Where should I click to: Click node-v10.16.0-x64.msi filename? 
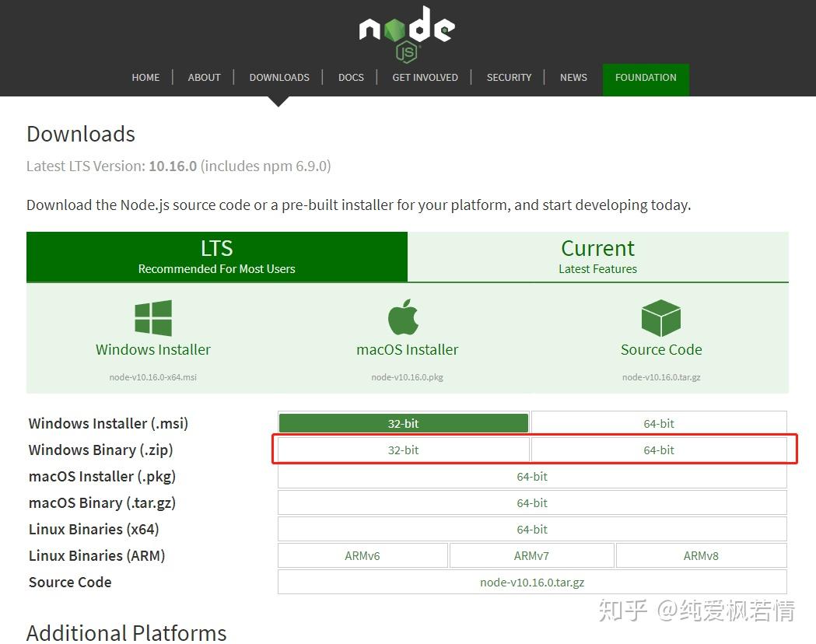153,377
